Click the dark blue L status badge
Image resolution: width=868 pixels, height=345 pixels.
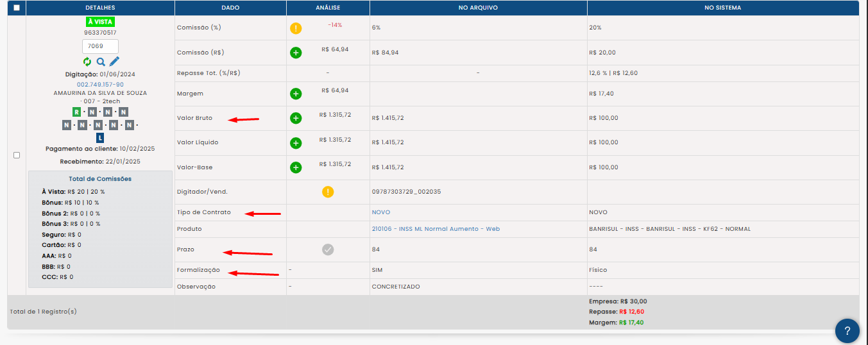click(x=99, y=138)
